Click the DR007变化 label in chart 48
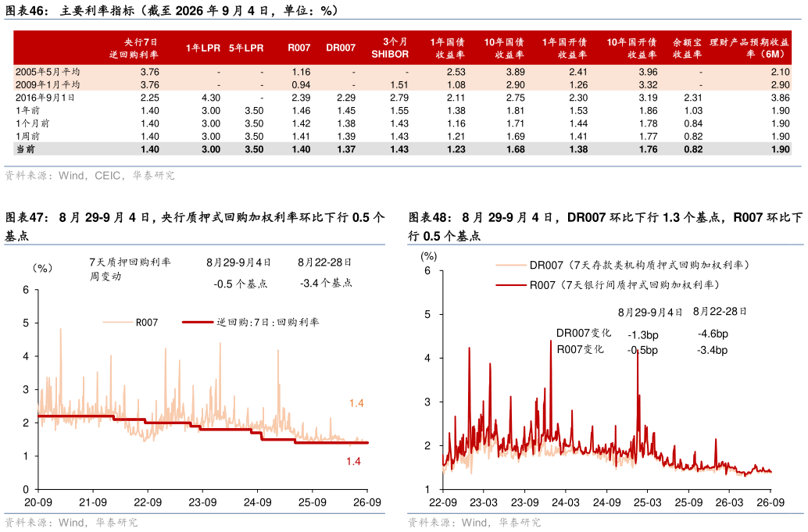 583,333
